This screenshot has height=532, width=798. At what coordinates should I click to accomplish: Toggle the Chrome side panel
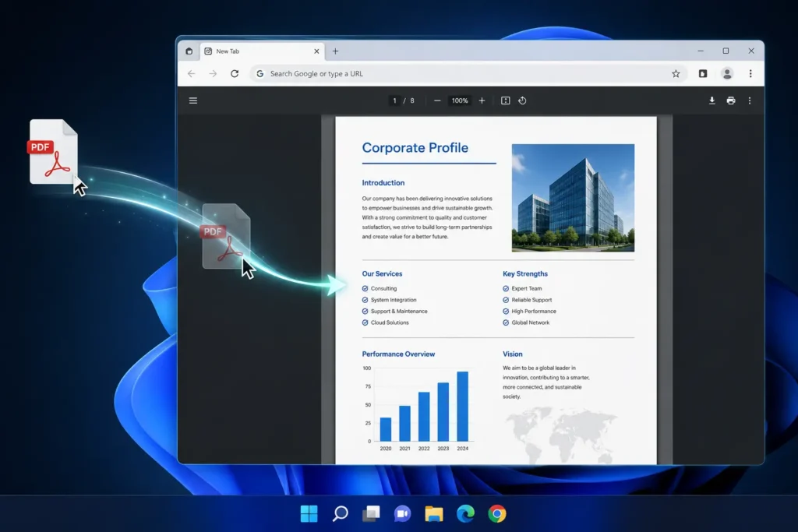703,74
